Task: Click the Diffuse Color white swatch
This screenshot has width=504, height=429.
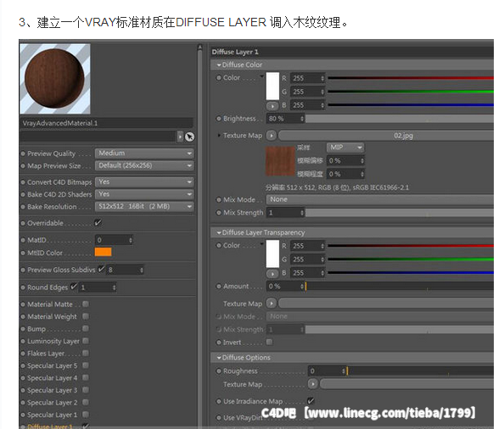Action: tap(272, 86)
